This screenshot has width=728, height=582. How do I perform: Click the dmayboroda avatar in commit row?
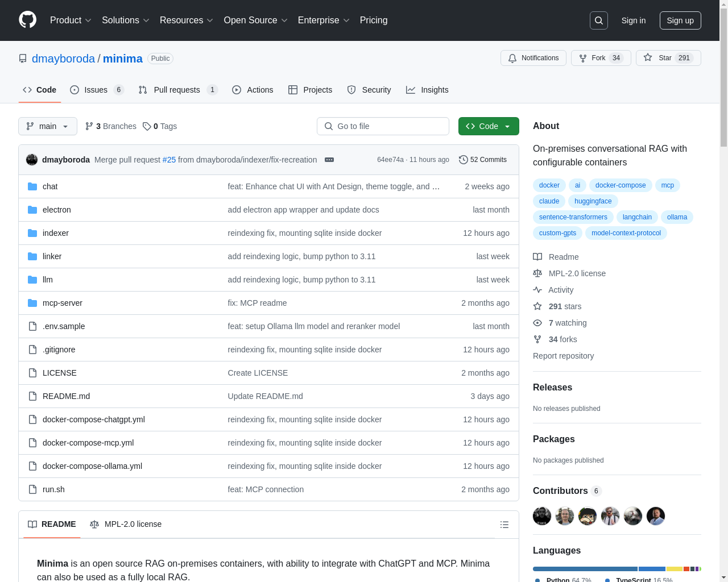click(32, 160)
